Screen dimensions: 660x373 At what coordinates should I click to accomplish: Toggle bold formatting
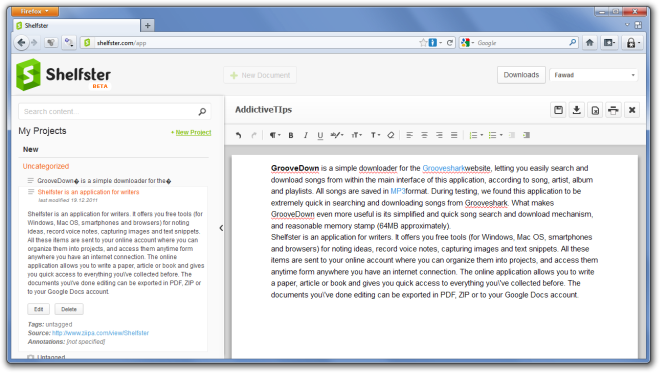pyautogui.click(x=291, y=135)
